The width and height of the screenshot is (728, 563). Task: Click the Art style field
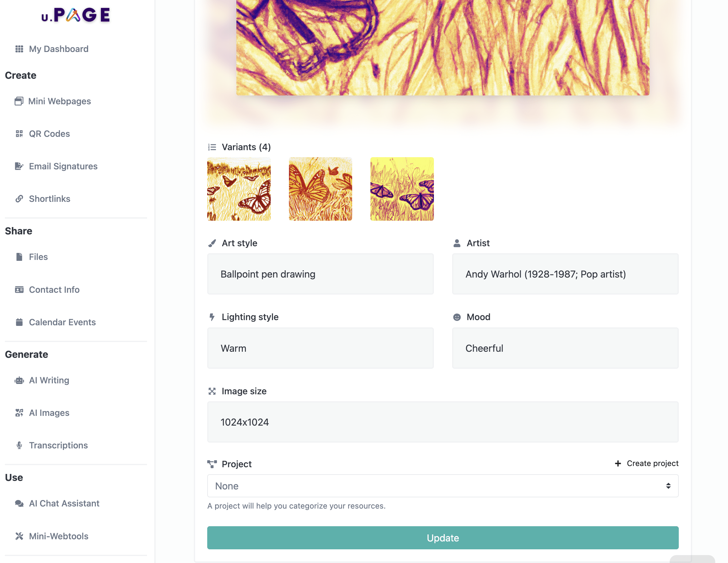tap(320, 274)
